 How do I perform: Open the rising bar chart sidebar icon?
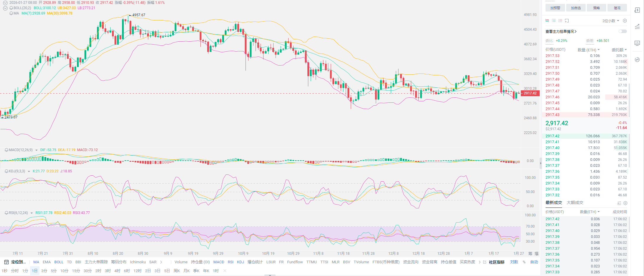[x=637, y=27]
